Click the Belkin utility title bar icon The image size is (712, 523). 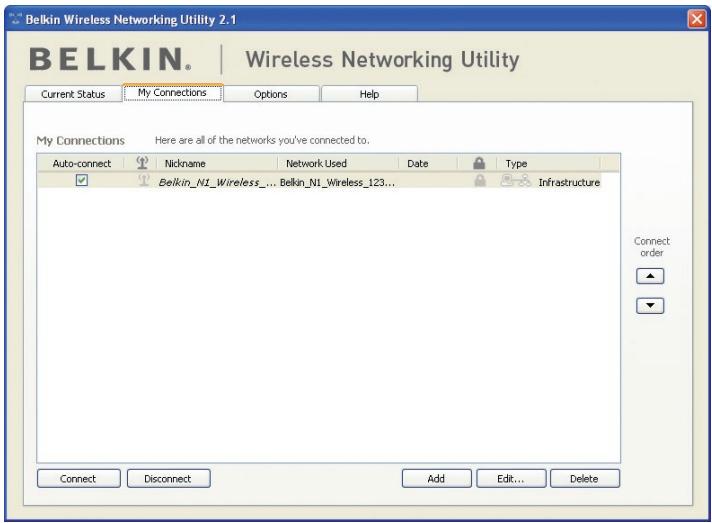pos(15,19)
